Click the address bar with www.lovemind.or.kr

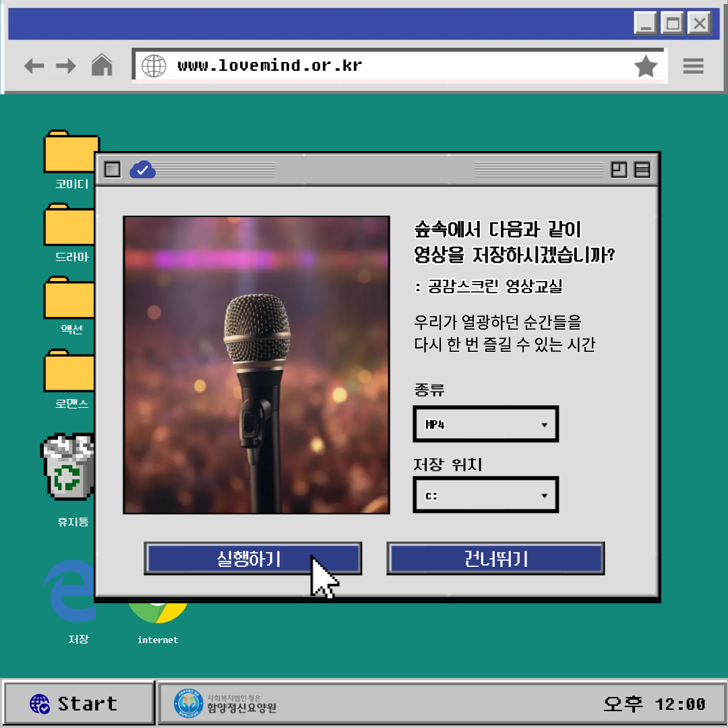click(384, 65)
